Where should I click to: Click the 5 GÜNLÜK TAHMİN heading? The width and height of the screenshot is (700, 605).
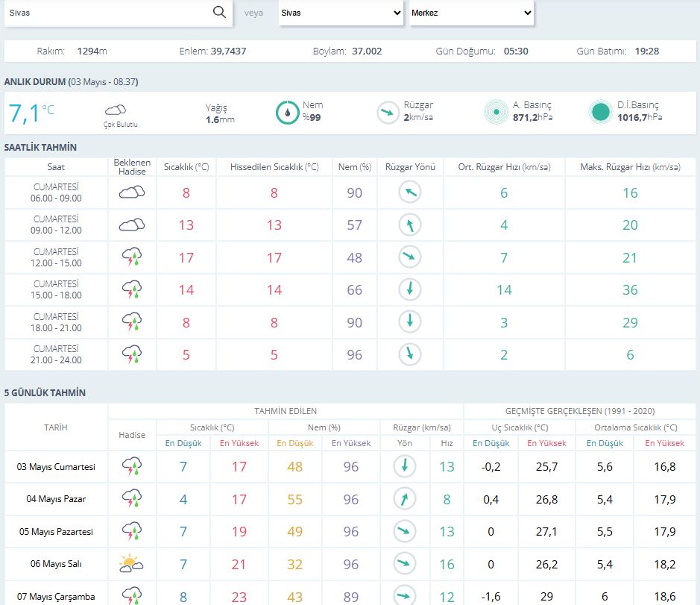(45, 392)
